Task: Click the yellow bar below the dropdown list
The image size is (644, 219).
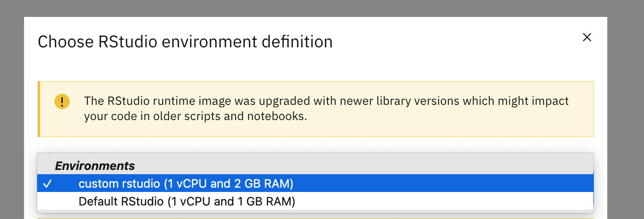Action: (315, 218)
